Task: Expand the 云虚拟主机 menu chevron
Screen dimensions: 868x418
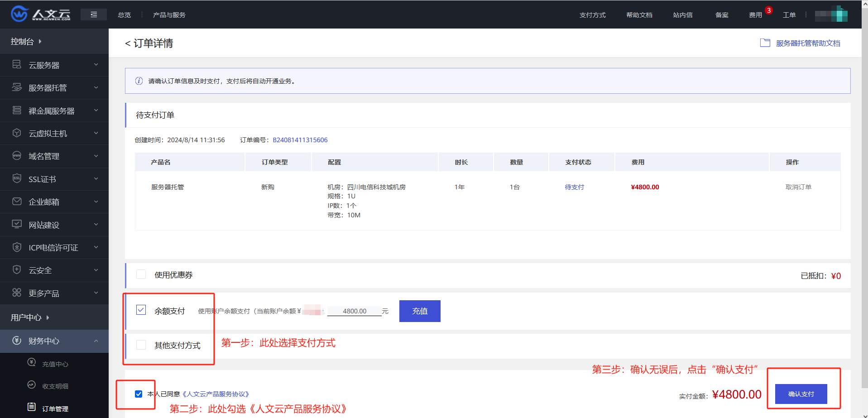Action: (x=96, y=133)
